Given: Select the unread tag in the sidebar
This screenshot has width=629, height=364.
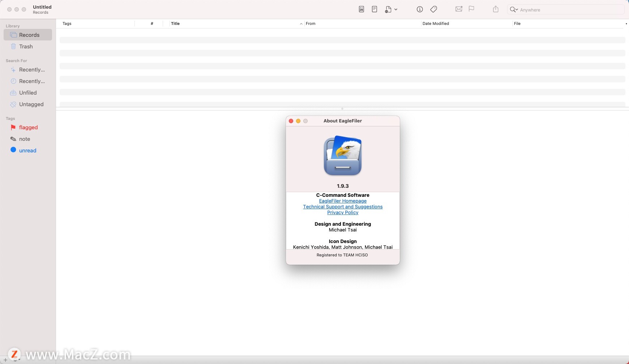Looking at the screenshot, I should pos(28,151).
